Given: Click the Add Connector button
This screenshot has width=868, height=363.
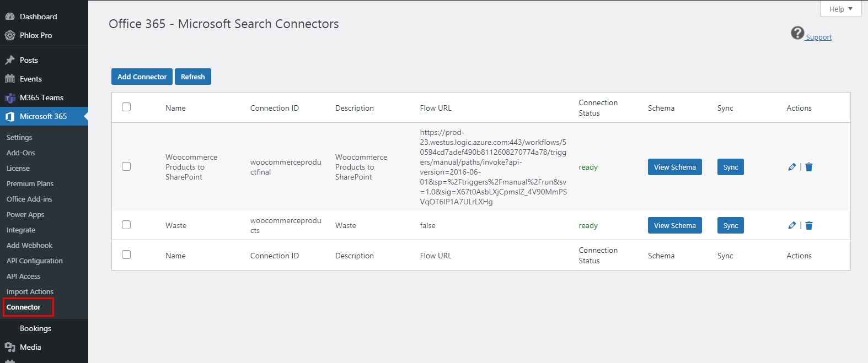Looking at the screenshot, I should pos(142,77).
